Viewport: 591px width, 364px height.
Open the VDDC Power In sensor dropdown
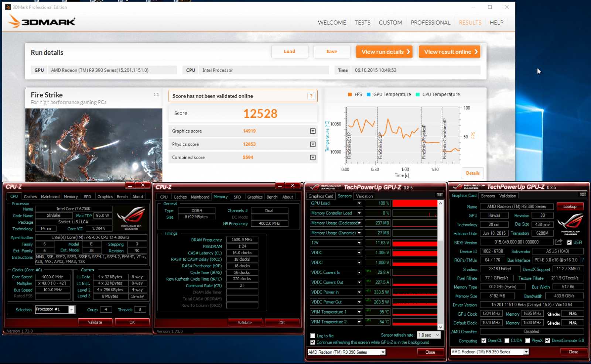click(359, 292)
